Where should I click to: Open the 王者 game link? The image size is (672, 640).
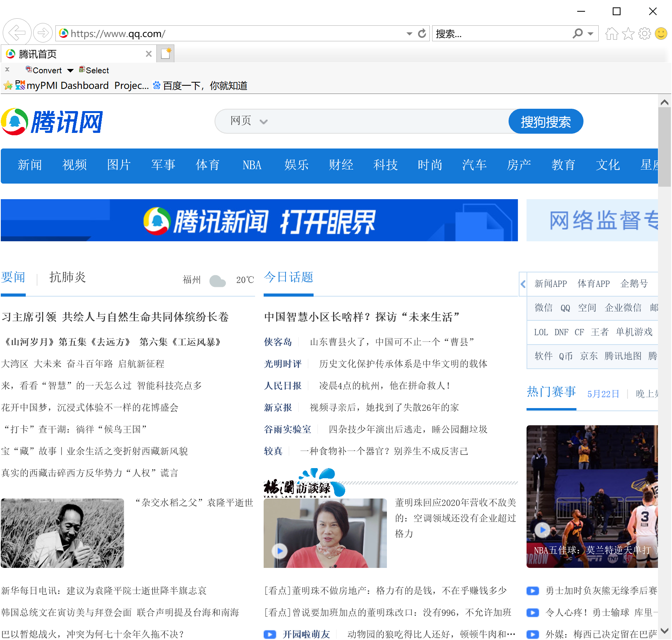tap(600, 332)
